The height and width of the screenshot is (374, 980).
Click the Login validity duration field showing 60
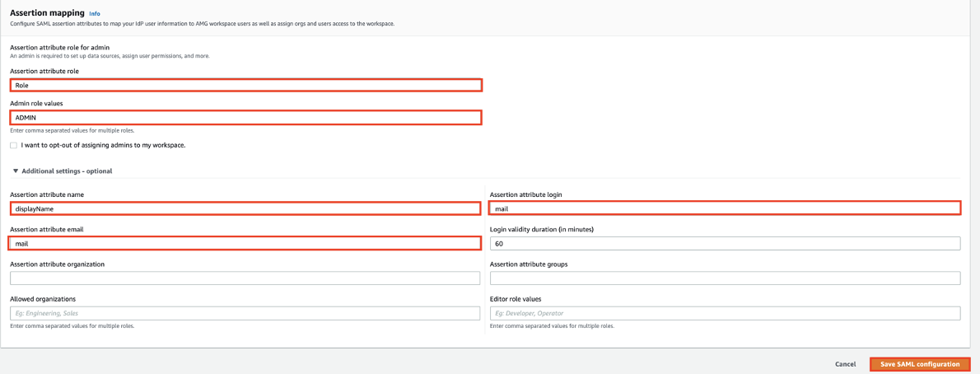725,244
